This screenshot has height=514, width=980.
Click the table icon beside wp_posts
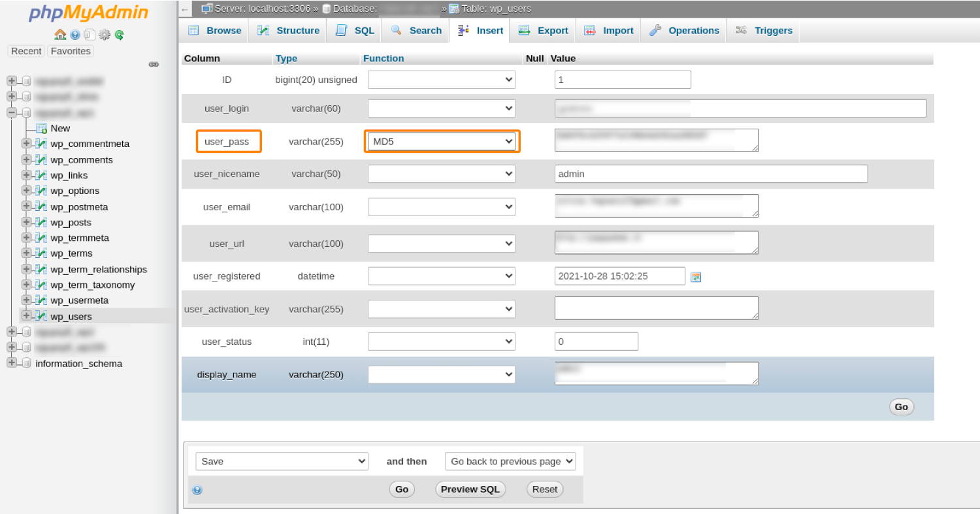(x=41, y=222)
